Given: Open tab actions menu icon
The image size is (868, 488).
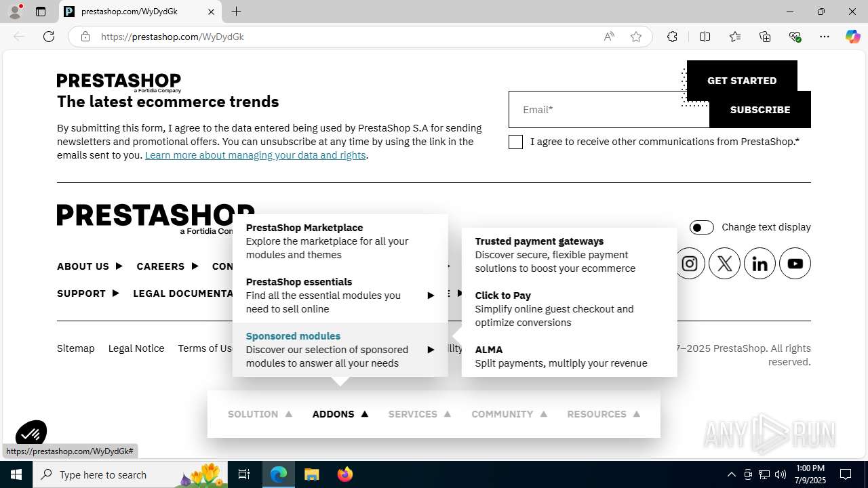Looking at the screenshot, I should [x=41, y=12].
